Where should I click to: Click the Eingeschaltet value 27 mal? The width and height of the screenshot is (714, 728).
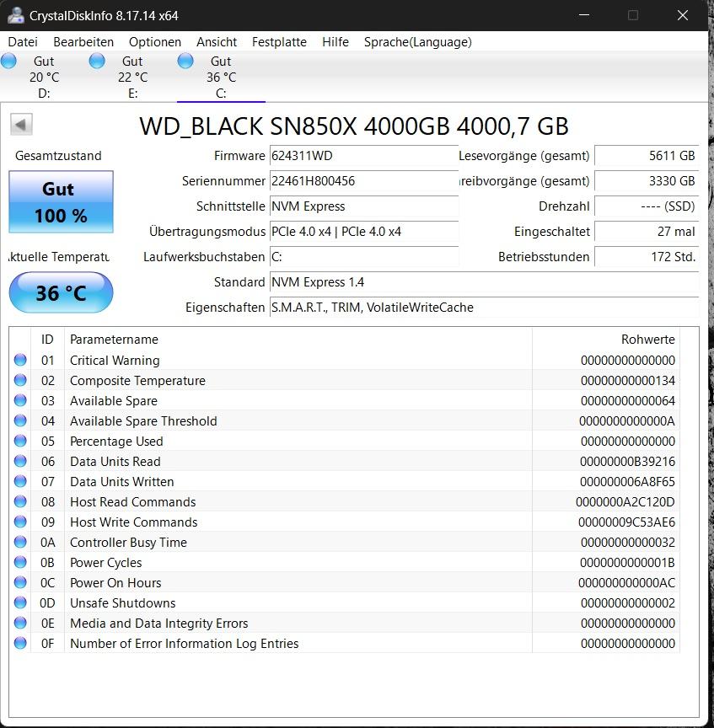pyautogui.click(x=647, y=231)
